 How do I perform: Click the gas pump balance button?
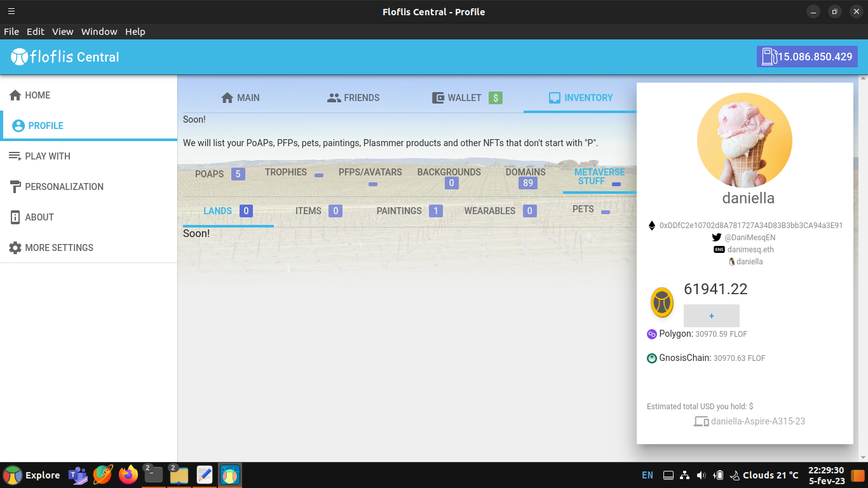pos(807,57)
